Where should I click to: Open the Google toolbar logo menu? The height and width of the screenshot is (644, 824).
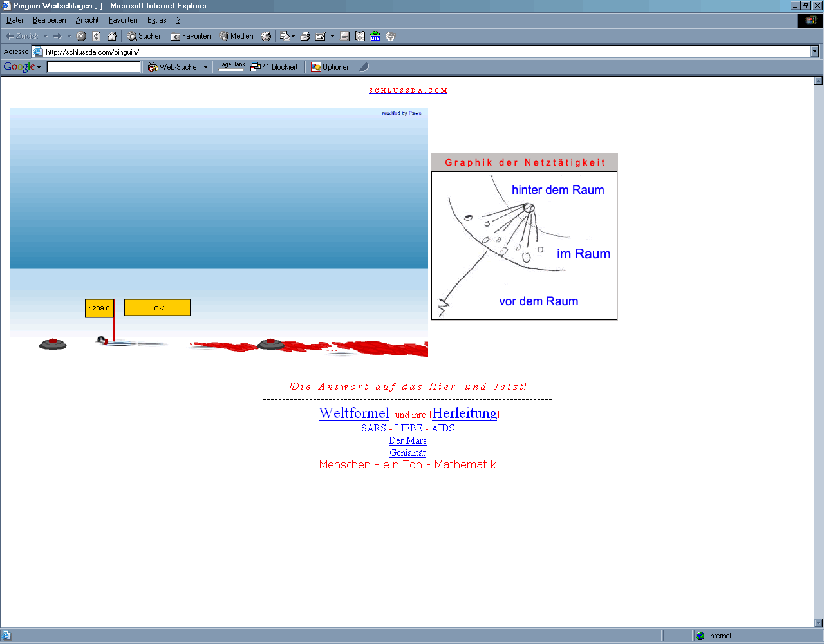point(22,67)
